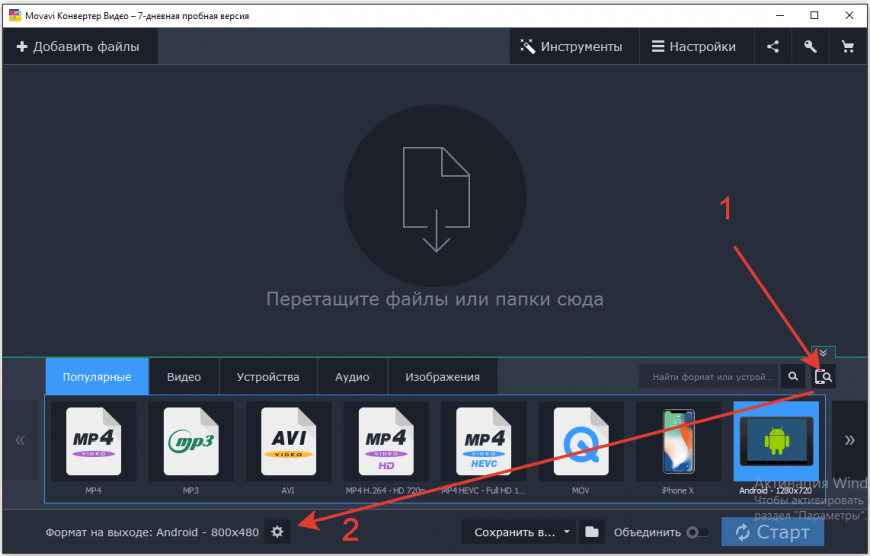Close the Movavi window
The height and width of the screenshot is (556, 870).
(x=849, y=16)
